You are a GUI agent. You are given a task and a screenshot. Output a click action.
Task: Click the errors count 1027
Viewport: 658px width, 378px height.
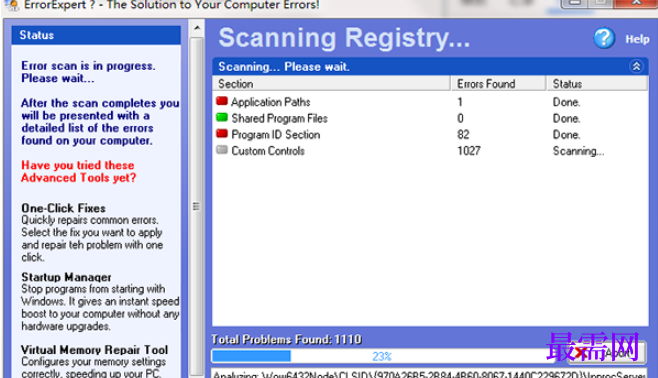[x=469, y=151]
